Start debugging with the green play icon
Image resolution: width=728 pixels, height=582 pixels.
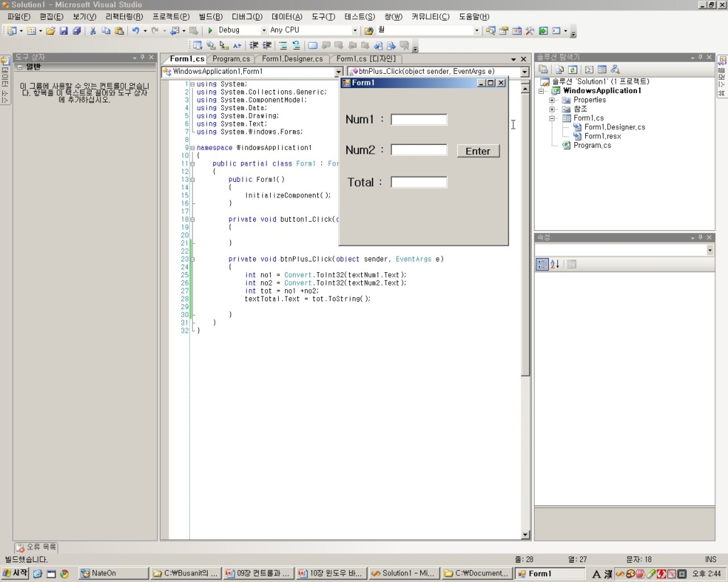210,30
